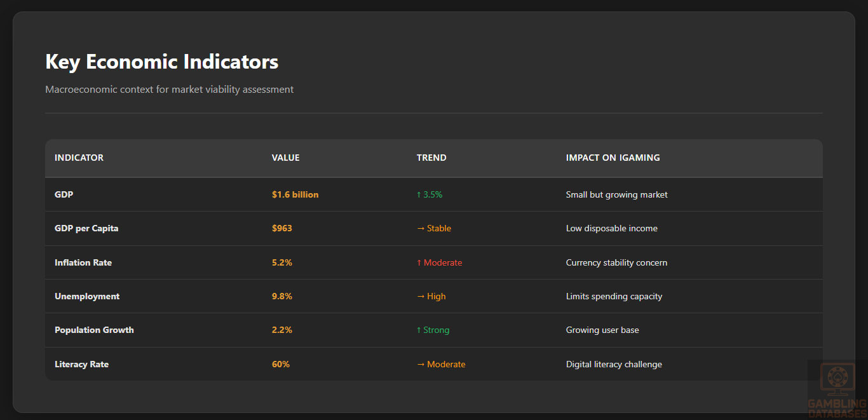The height and width of the screenshot is (420, 868).
Task: Select the Unemployment row label
Action: (x=87, y=296)
